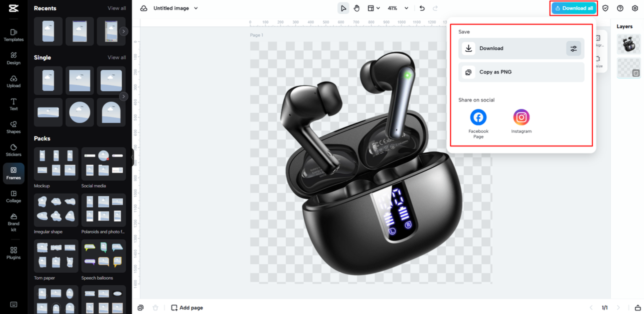This screenshot has width=644, height=314.
Task: Activate the Select pointer tool
Action: coord(343,8)
